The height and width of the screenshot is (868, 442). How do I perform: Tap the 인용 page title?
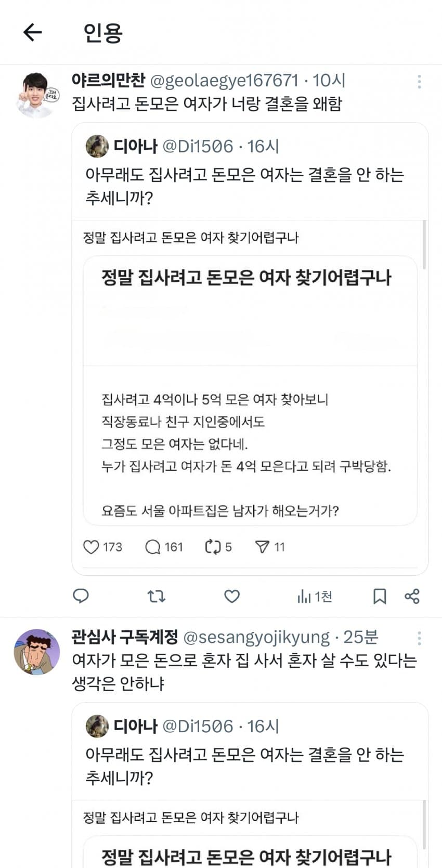click(103, 33)
